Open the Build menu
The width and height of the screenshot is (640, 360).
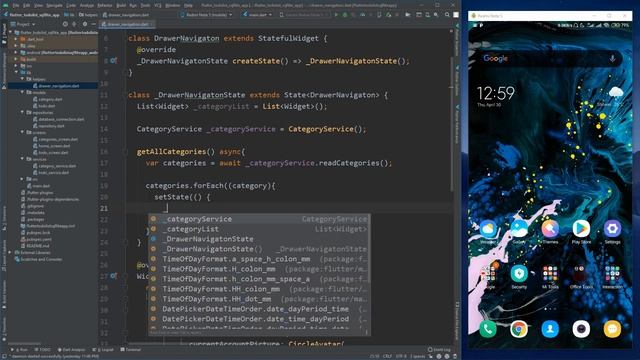click(121, 5)
